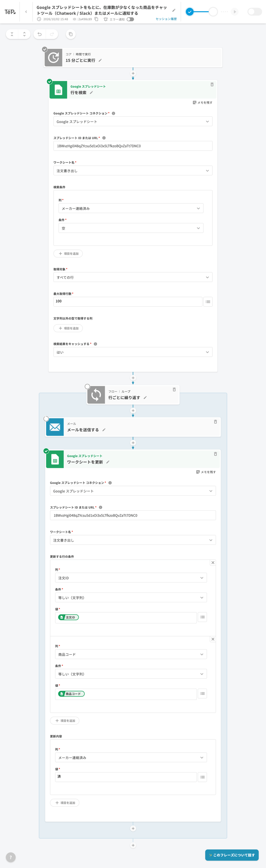Toggle the エラー通知 switch
This screenshot has width=266, height=868.
point(130,19)
